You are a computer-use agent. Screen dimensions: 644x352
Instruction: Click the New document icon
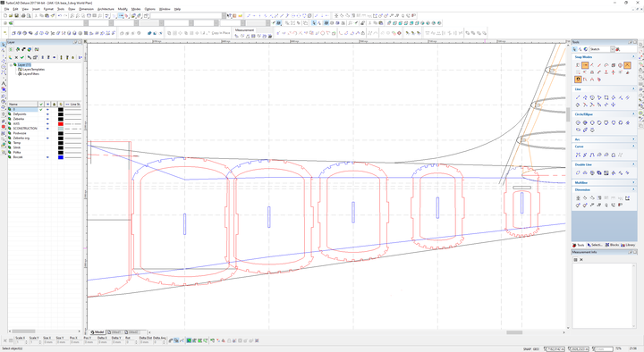pyautogui.click(x=5, y=15)
